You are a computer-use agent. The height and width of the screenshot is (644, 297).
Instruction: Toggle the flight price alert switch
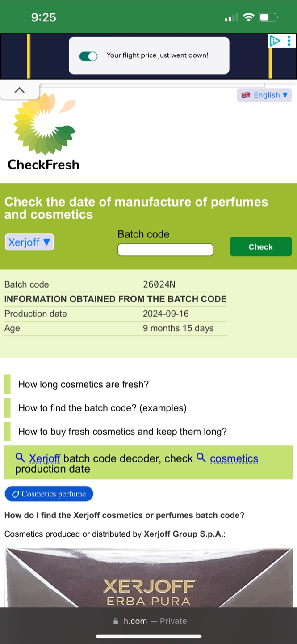coord(88,56)
